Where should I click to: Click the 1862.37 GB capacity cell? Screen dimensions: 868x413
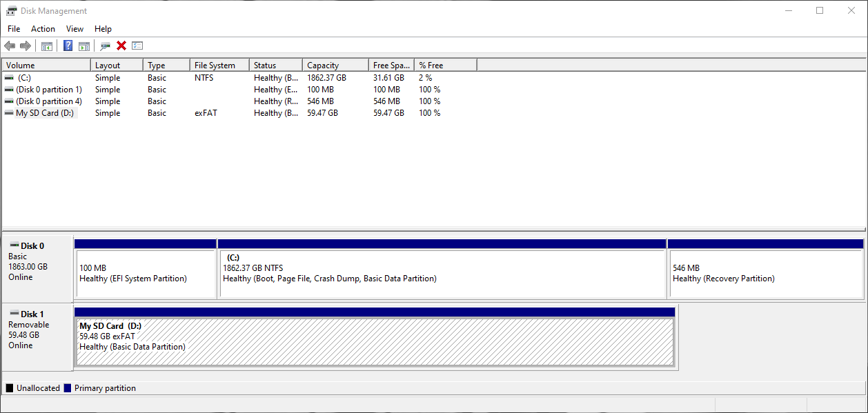pyautogui.click(x=326, y=78)
